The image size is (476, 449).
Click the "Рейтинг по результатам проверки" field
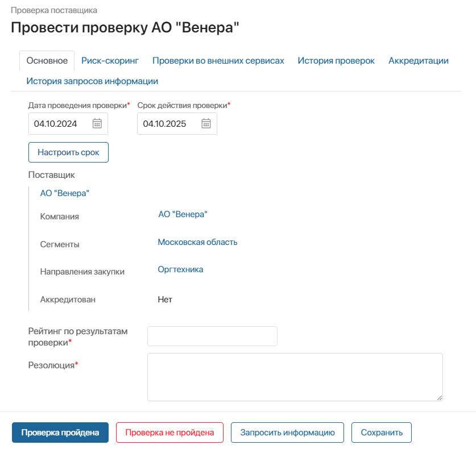click(212, 336)
